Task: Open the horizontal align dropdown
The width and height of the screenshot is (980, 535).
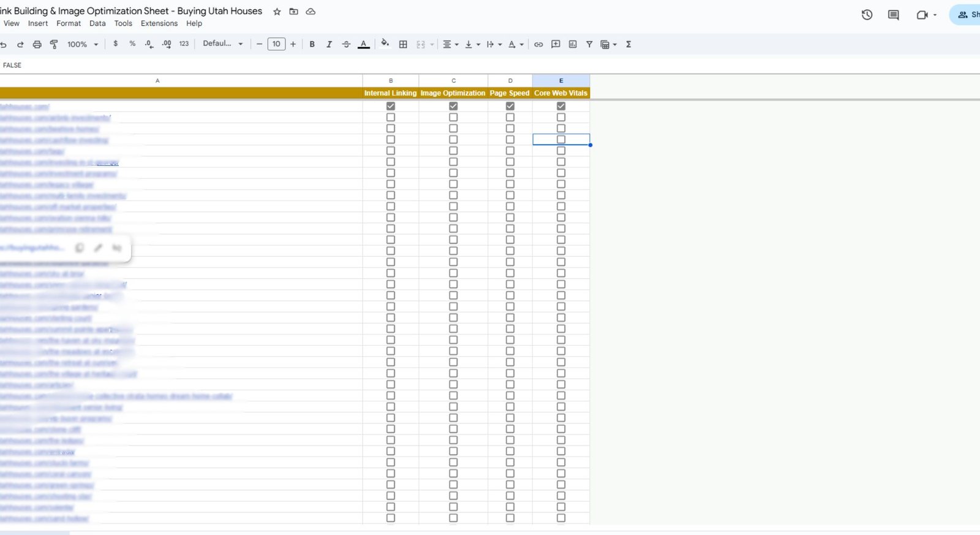Action: pos(450,44)
